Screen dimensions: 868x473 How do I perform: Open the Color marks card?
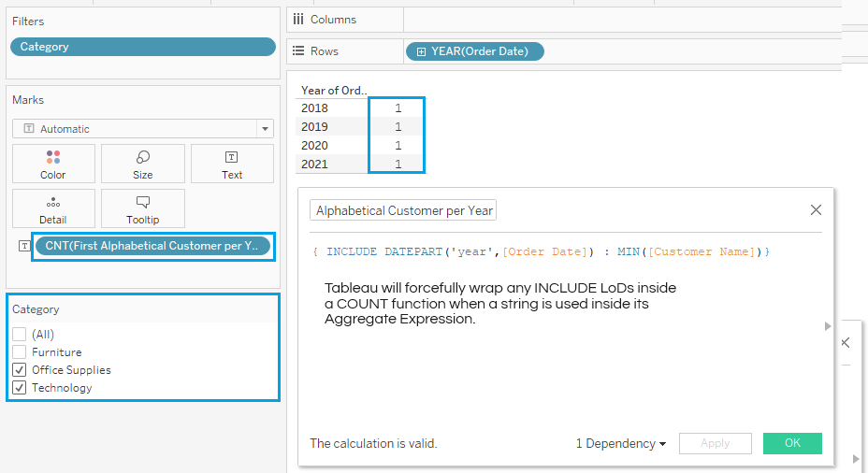[53, 164]
